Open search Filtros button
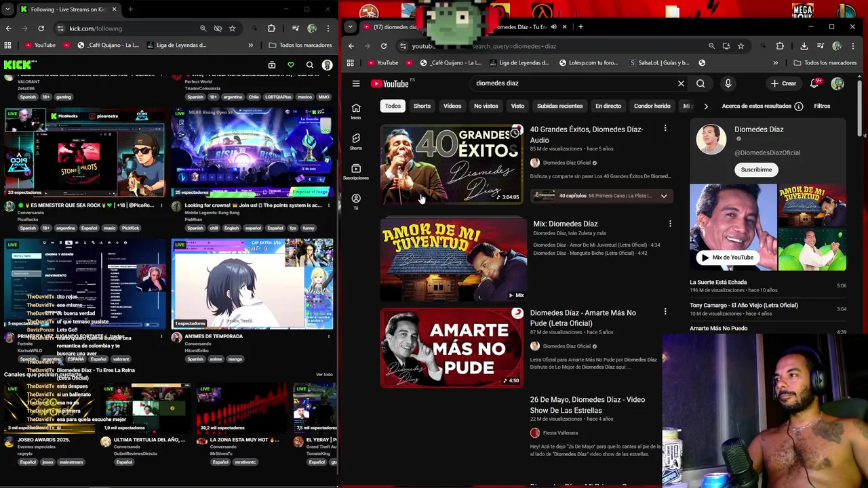The image size is (868, 488). coord(822,106)
